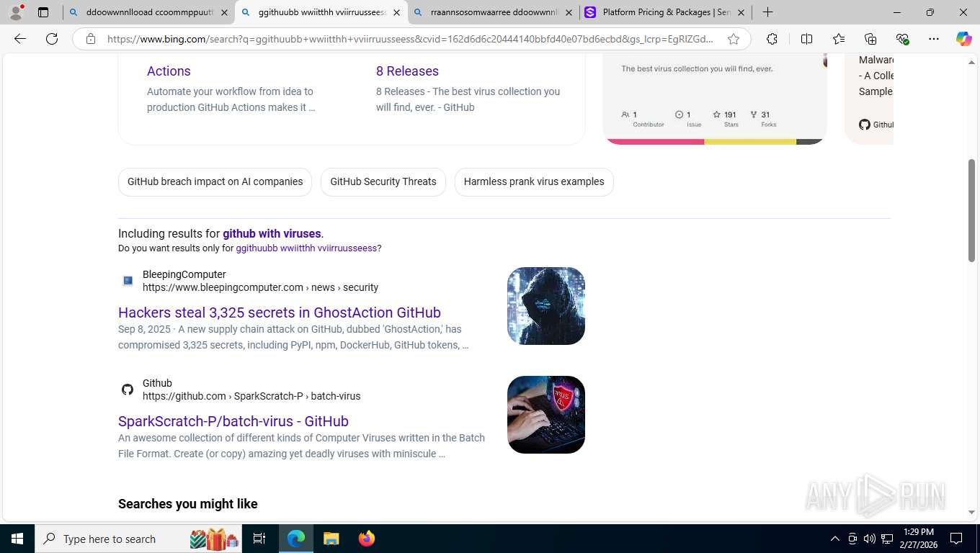Open 'SparkScratch-P/batch-virus - GitHub' result
This screenshot has width=980, height=553.
click(x=233, y=421)
